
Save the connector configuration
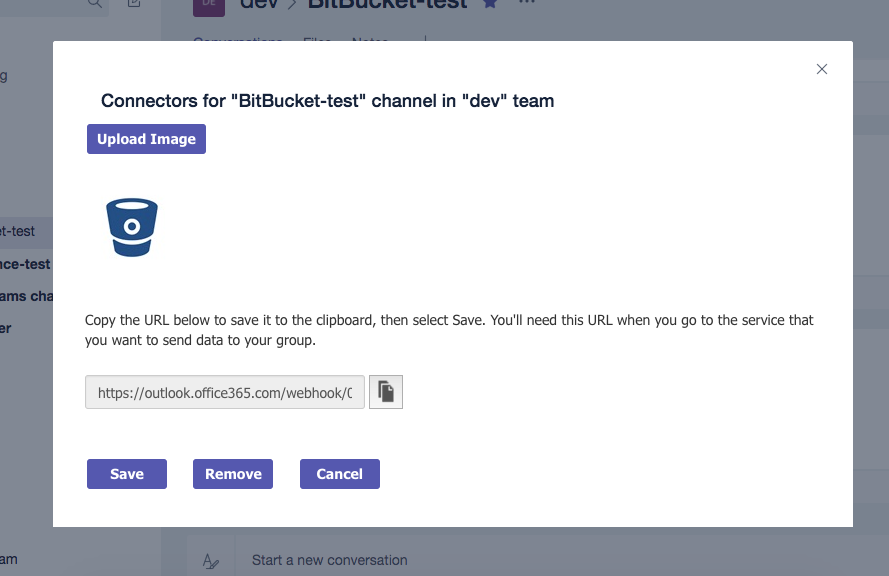pyautogui.click(x=127, y=474)
